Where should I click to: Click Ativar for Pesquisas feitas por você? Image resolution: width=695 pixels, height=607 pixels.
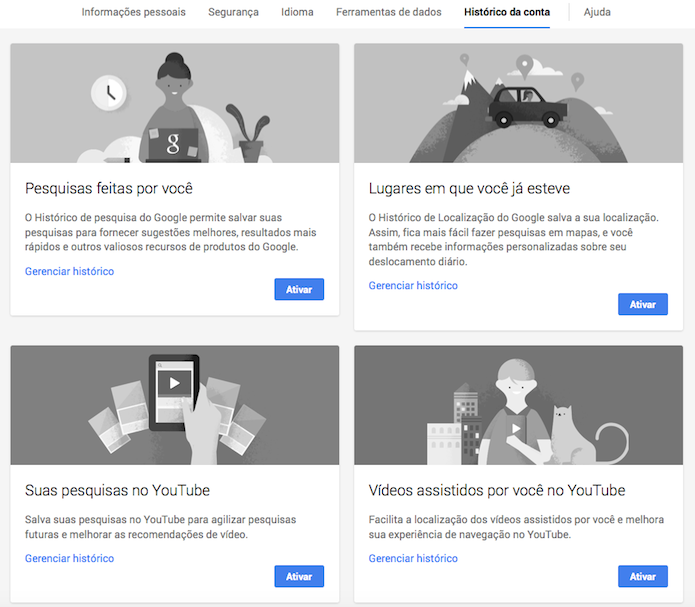299,290
